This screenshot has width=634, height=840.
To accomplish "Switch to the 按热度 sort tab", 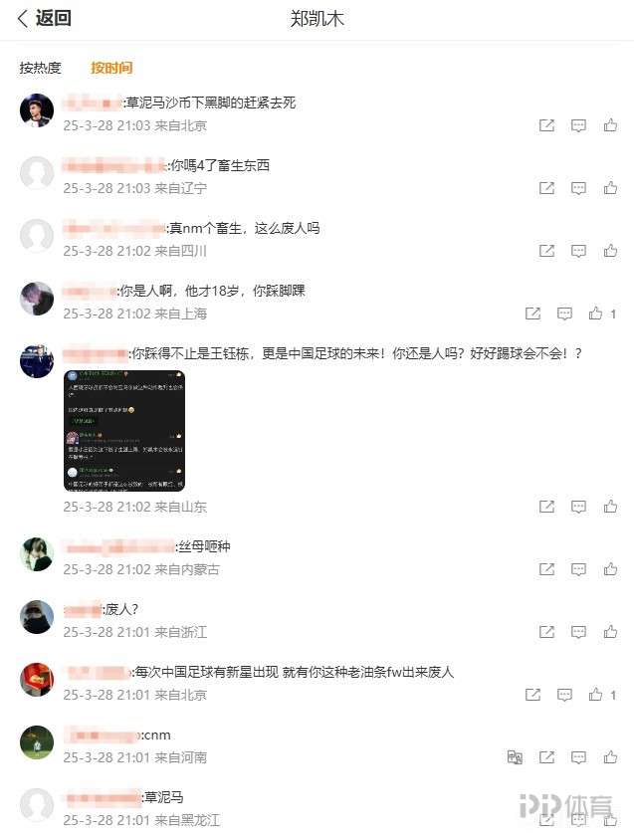I will (x=40, y=68).
